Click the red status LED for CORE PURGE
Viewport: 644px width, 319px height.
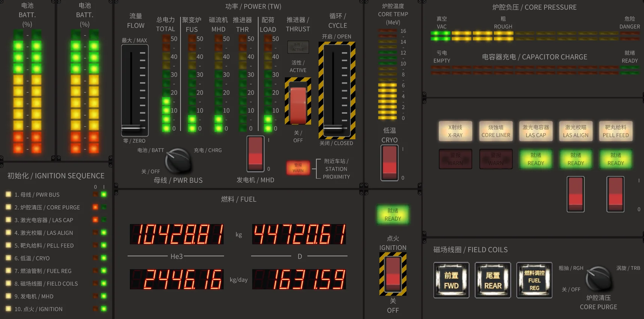click(95, 207)
